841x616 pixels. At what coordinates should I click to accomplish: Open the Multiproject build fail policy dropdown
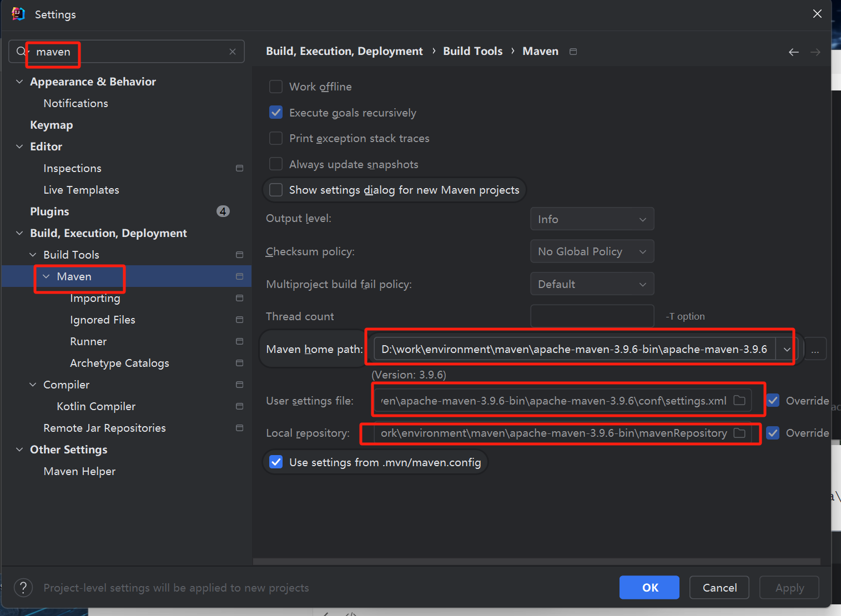pos(592,284)
